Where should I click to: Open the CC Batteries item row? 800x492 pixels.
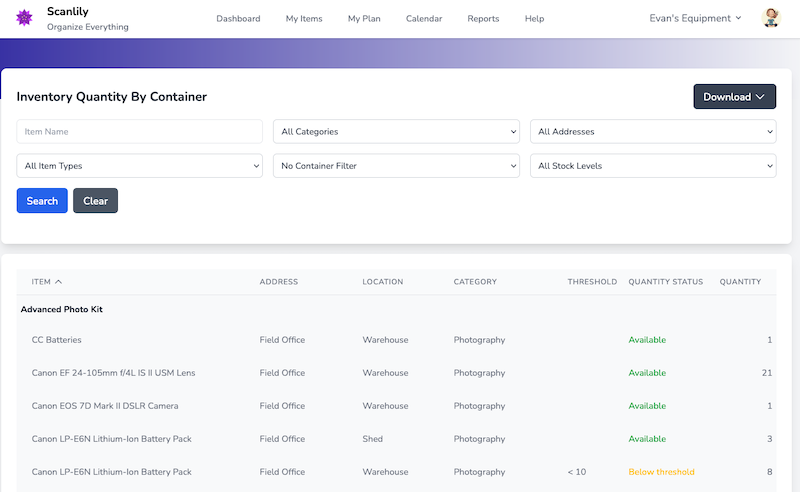click(57, 340)
